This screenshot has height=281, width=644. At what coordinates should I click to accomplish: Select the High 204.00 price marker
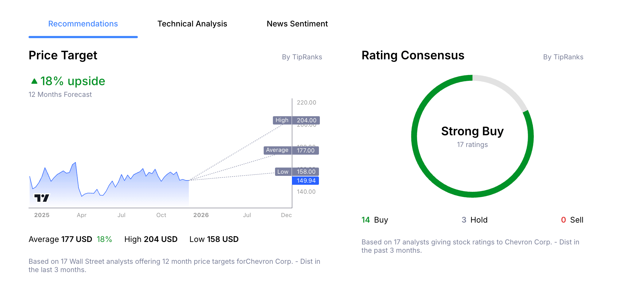tap(296, 120)
